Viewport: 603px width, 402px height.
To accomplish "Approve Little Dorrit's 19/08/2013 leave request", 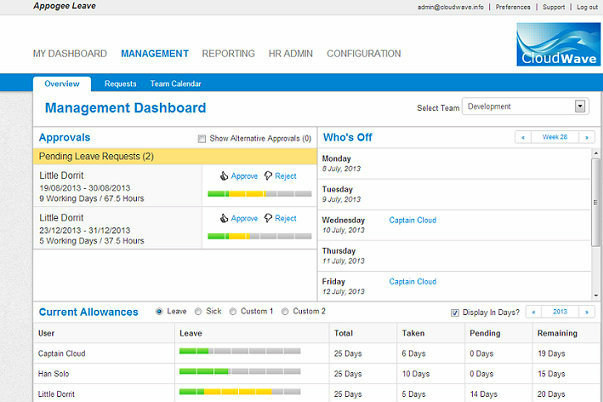I will 244,176.
